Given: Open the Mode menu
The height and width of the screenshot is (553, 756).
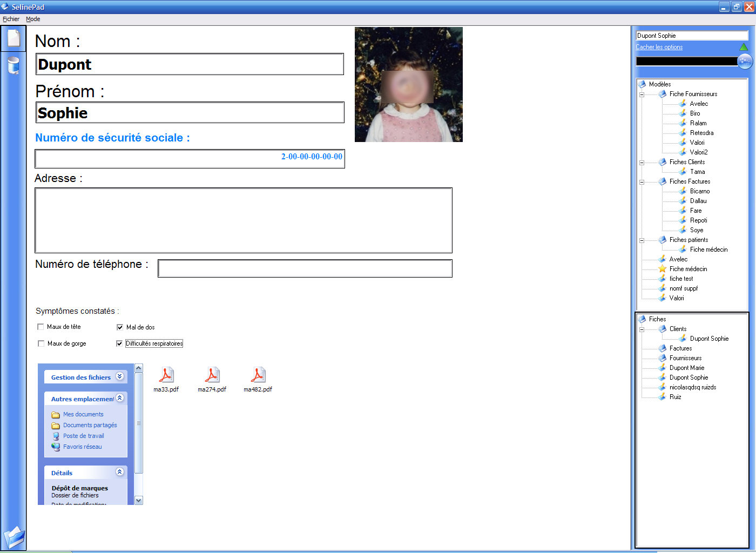Looking at the screenshot, I should [x=33, y=19].
